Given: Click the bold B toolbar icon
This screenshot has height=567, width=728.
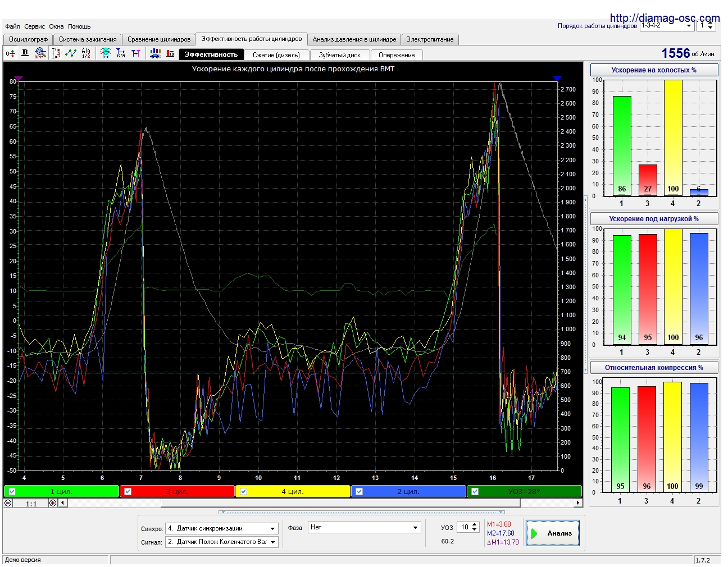Looking at the screenshot, I should pos(25,53).
